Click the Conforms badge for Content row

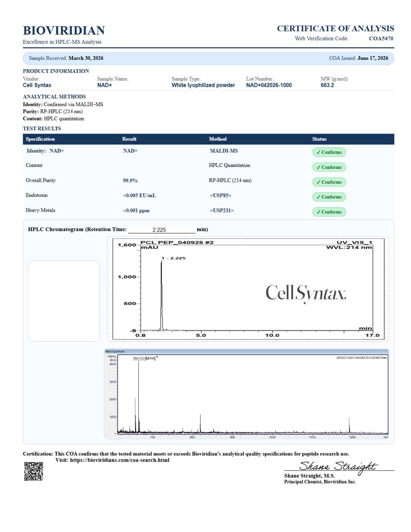[329, 167]
